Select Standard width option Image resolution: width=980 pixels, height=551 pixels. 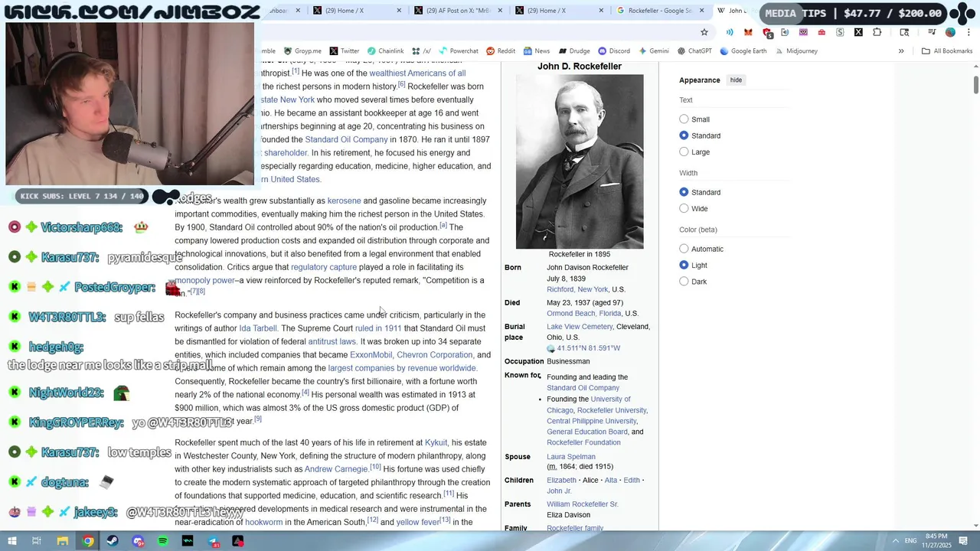pyautogui.click(x=684, y=192)
